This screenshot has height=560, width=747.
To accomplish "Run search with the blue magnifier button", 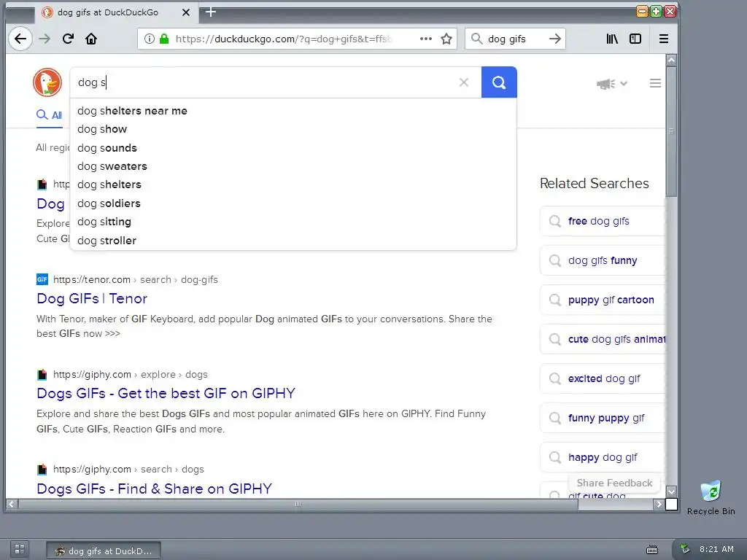I will coord(499,82).
